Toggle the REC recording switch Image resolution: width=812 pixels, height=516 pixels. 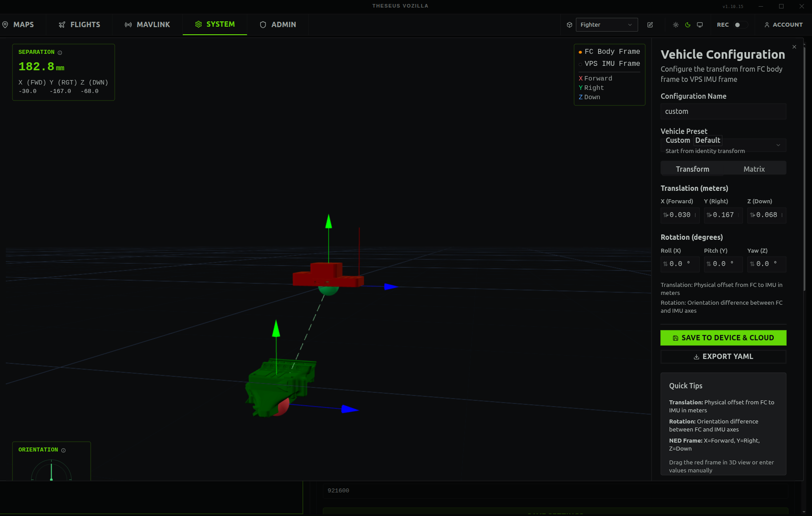click(741, 25)
